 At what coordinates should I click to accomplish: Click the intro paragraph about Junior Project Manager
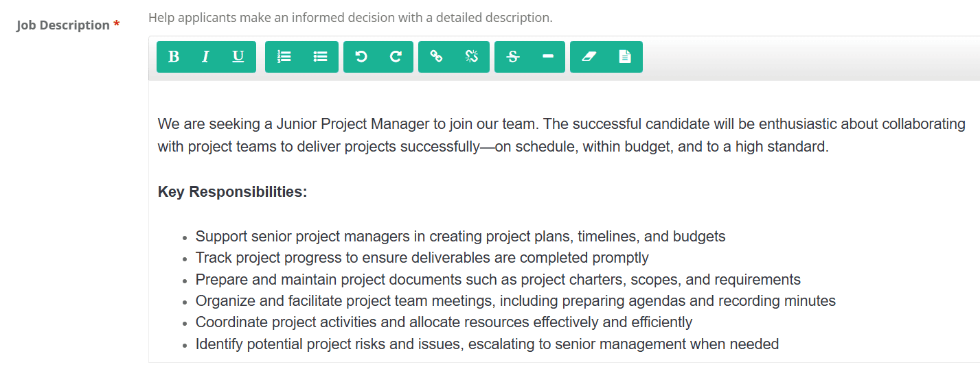(562, 135)
